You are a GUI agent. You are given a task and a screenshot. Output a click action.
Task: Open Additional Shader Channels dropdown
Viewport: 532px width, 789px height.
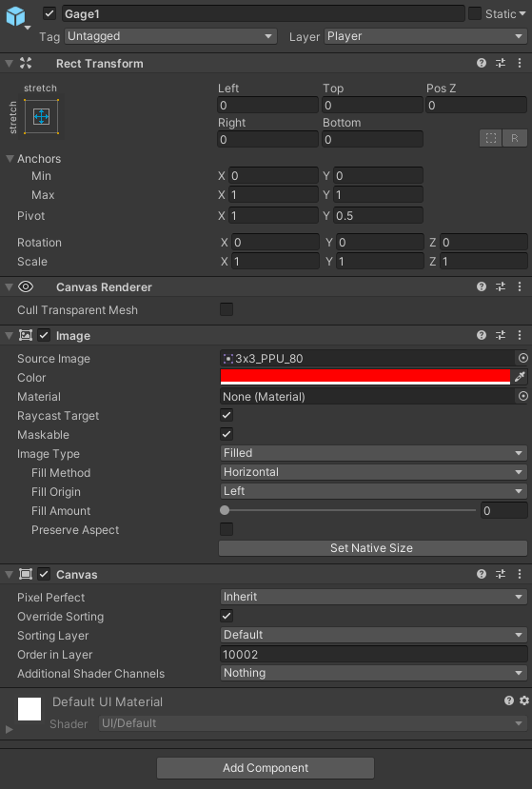pos(373,673)
